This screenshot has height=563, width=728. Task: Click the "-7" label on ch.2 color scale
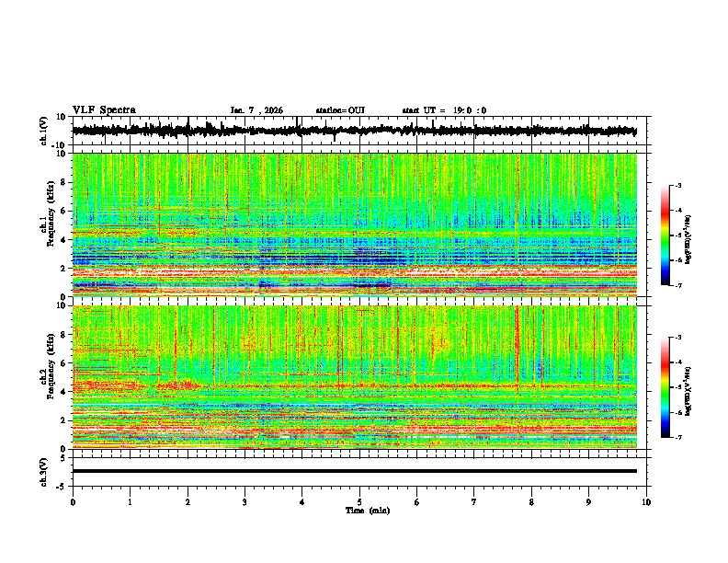click(x=678, y=438)
